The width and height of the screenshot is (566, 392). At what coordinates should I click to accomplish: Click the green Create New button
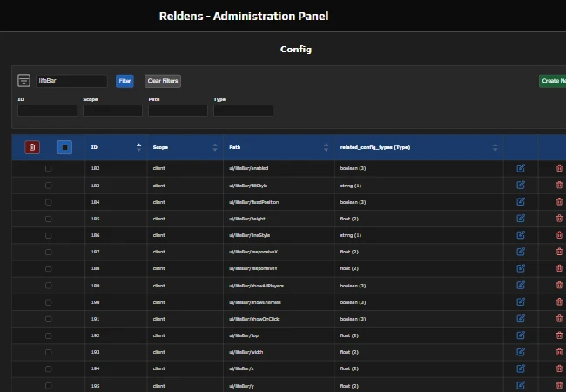click(x=552, y=81)
